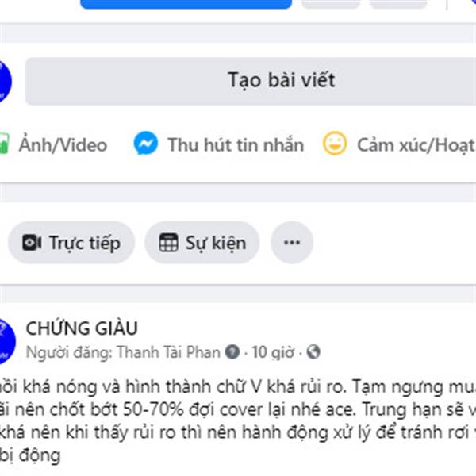
Task: Click the page avatar next to the composer
Action: [x=4, y=82]
